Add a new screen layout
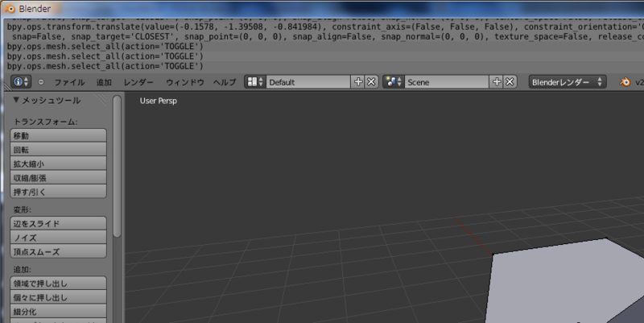644x323 pixels. 357,82
